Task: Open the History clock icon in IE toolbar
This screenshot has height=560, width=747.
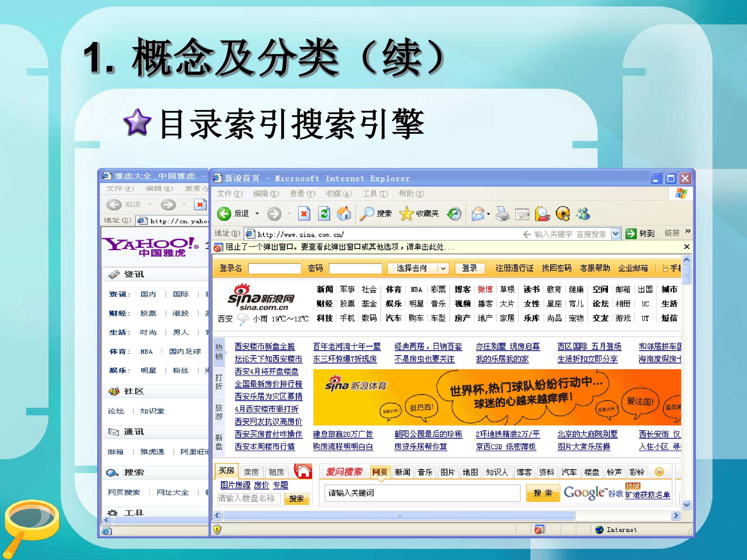Action: pyautogui.click(x=454, y=214)
